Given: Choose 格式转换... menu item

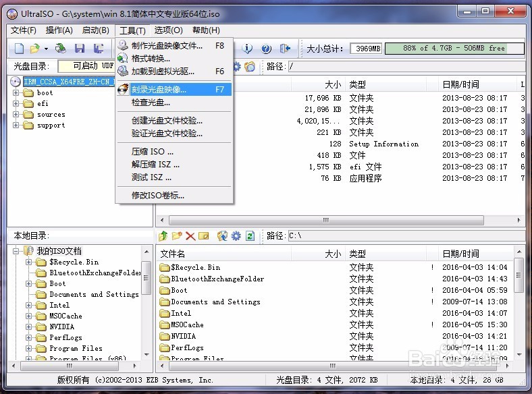Looking at the screenshot, I should [x=174, y=58].
